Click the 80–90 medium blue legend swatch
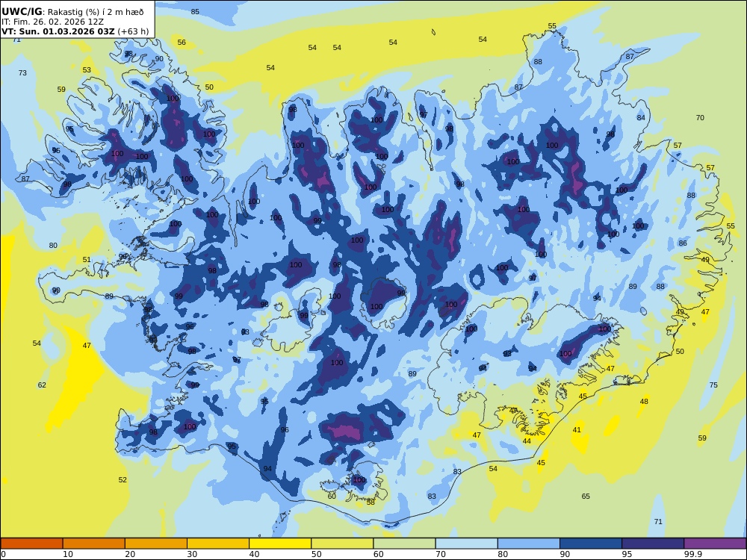Viewport: 747px width, 560px height. click(529, 544)
